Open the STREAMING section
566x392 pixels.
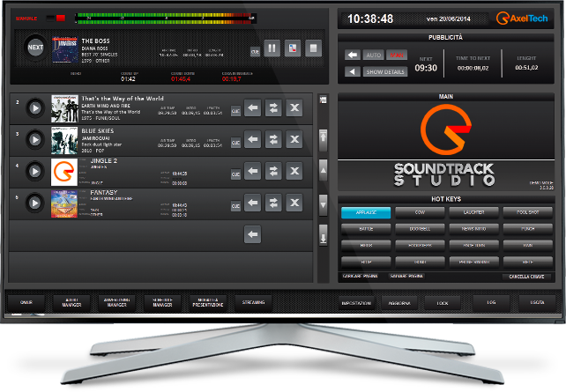click(253, 302)
